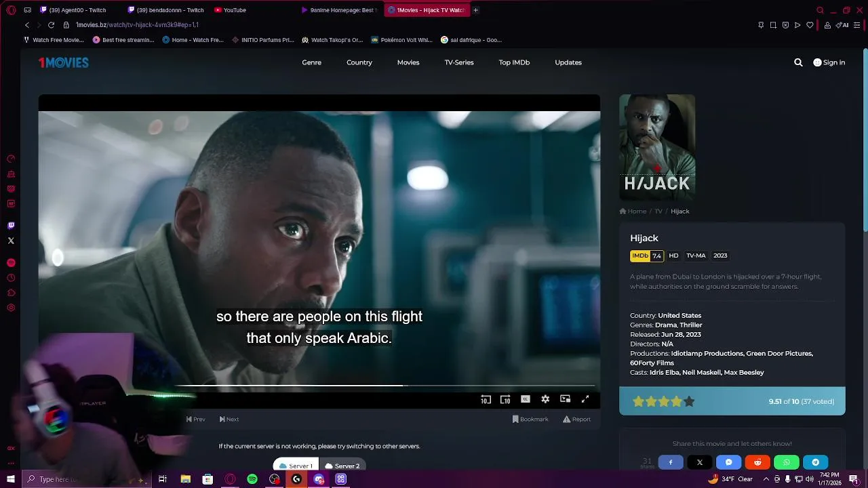Report a problem with the video
Image resolution: width=868 pixels, height=488 pixels.
(576, 419)
